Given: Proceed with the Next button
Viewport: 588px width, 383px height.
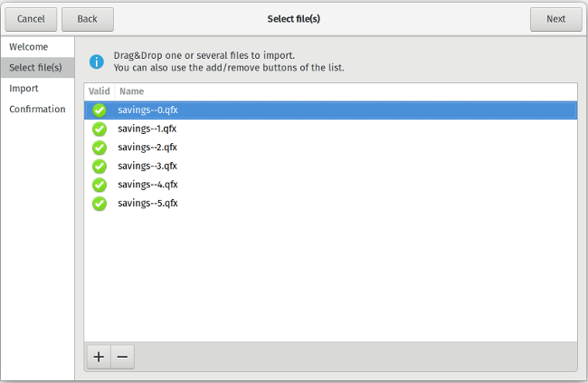Looking at the screenshot, I should click(555, 19).
